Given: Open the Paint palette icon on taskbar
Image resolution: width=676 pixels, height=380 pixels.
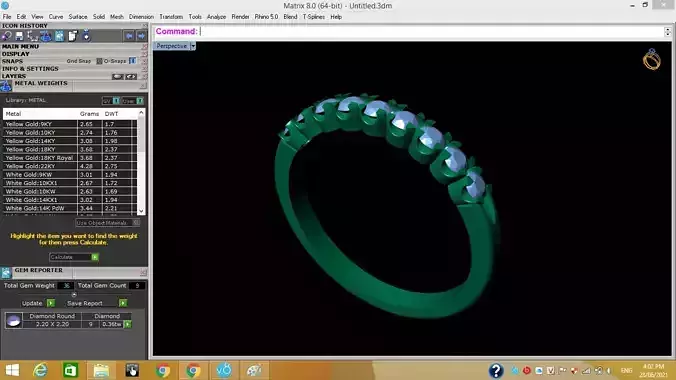Looking at the screenshot, I should [x=254, y=371].
